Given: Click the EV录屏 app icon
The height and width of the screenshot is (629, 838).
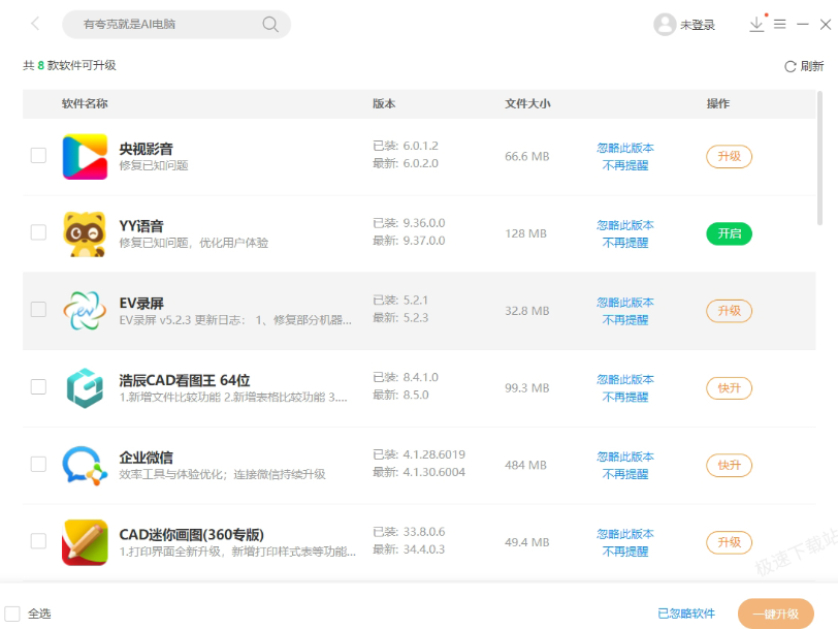Looking at the screenshot, I should pos(85,311).
